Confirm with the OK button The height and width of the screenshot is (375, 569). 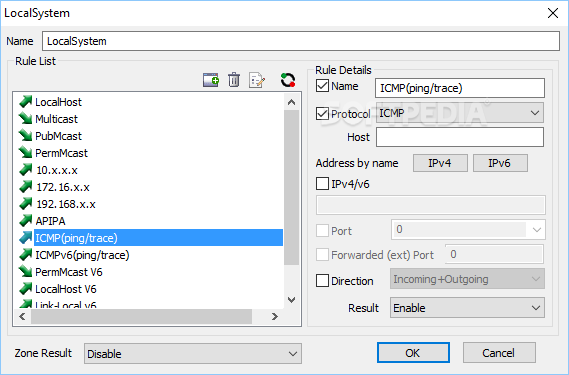(x=413, y=352)
